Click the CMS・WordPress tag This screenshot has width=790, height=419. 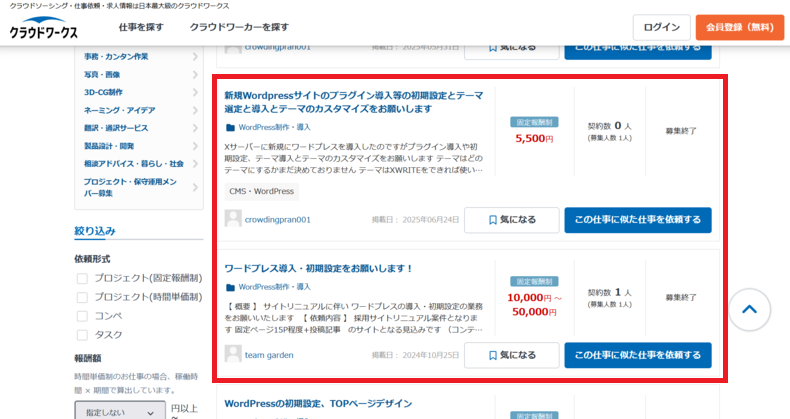tap(261, 191)
